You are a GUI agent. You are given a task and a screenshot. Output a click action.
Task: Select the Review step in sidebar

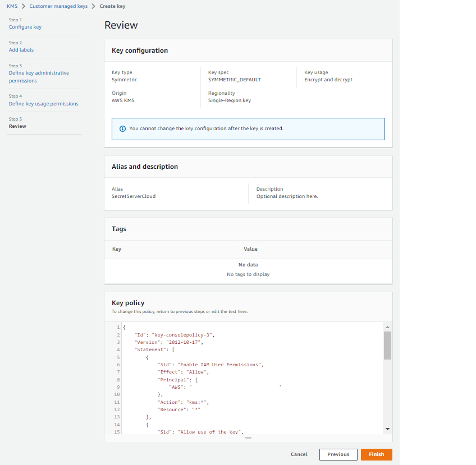tap(17, 126)
